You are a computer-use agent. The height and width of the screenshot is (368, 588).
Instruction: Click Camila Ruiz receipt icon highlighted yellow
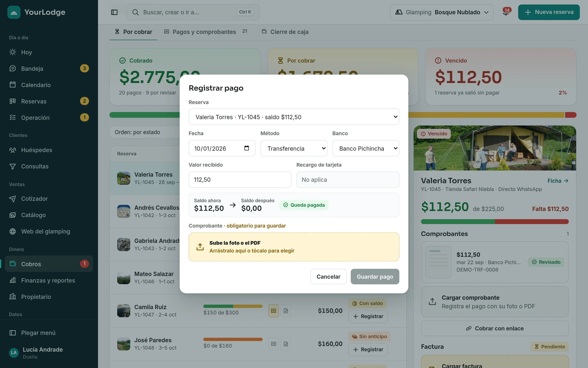(273, 311)
